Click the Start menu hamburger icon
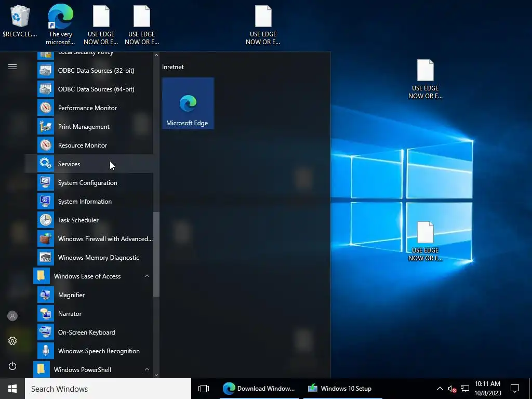Image resolution: width=532 pixels, height=399 pixels. pos(12,67)
